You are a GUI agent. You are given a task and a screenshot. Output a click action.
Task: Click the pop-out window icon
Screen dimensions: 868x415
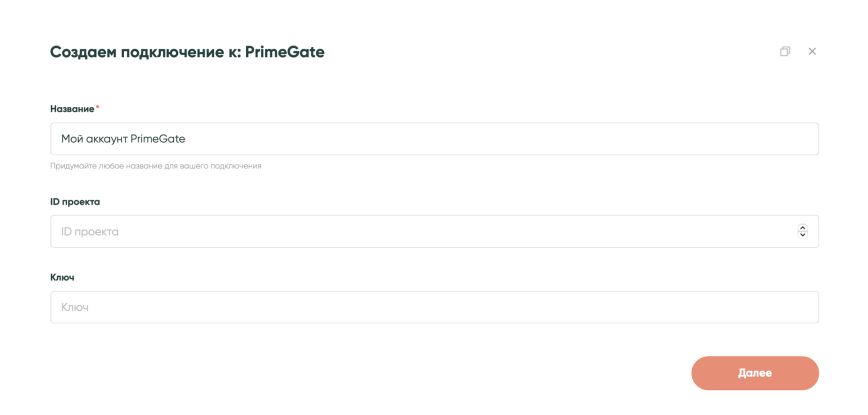785,52
